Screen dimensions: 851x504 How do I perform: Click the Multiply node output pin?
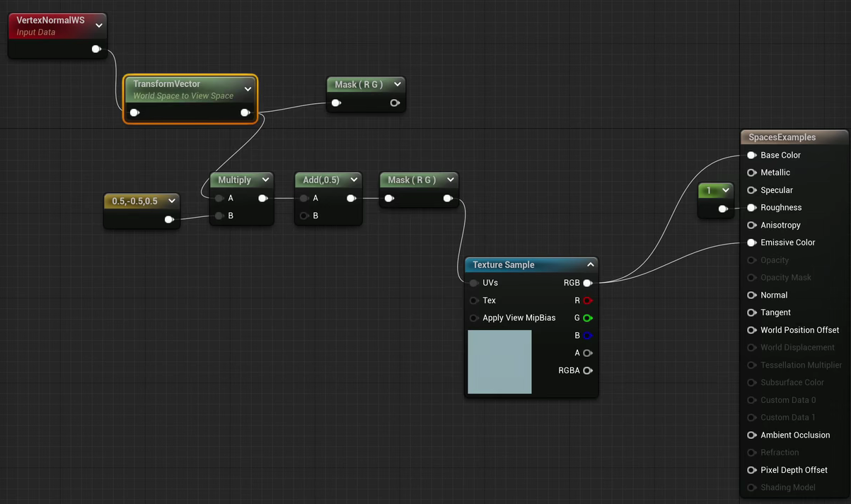pyautogui.click(x=262, y=199)
